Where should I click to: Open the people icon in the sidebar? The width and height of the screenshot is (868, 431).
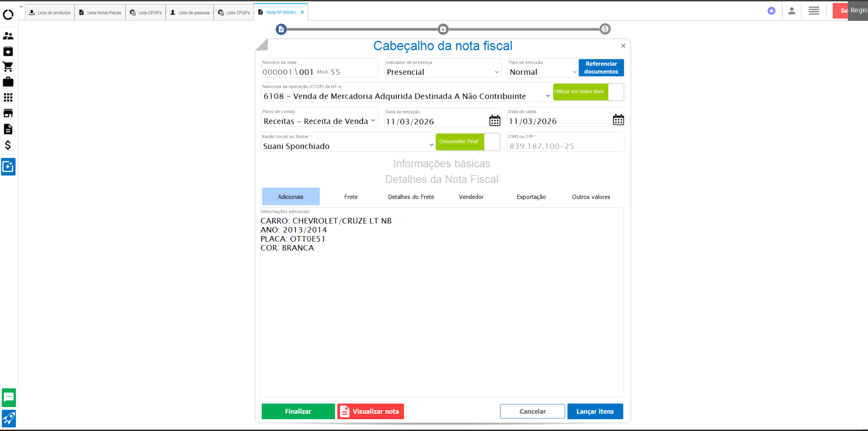click(x=8, y=36)
